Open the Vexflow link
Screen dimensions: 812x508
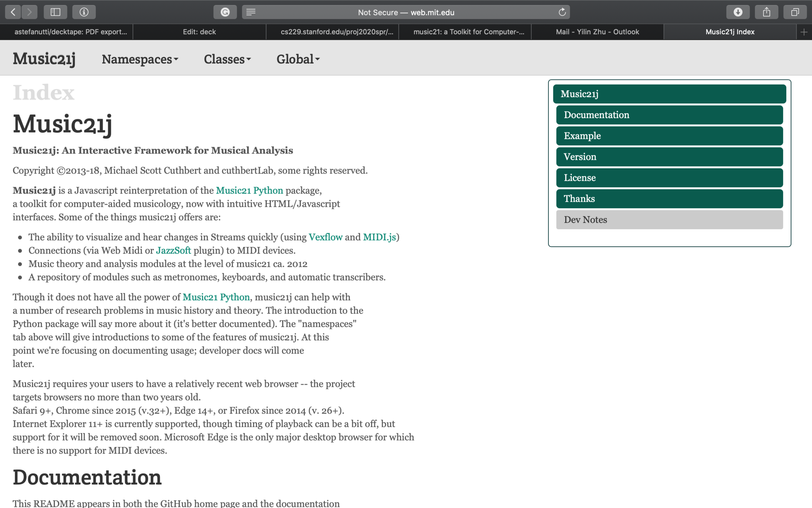click(x=325, y=237)
